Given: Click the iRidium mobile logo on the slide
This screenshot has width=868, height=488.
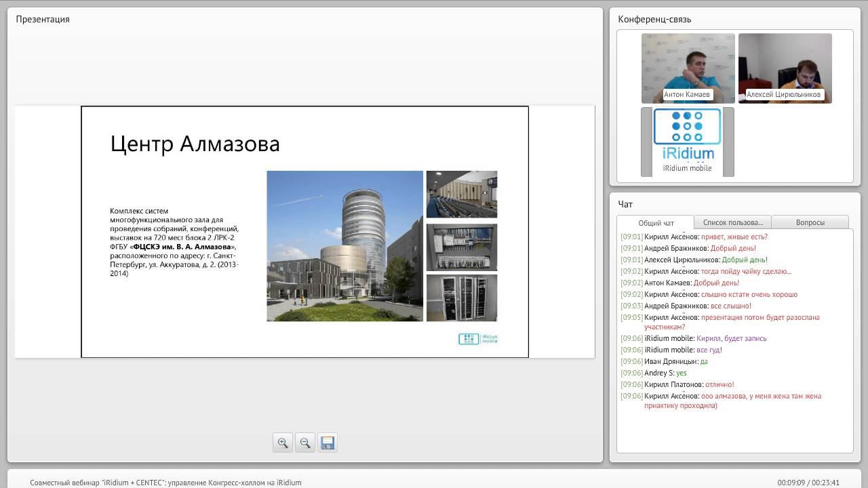Looking at the screenshot, I should 478,339.
